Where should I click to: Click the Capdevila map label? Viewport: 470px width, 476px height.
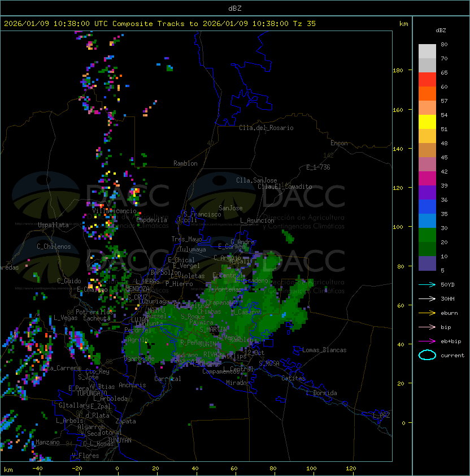coord(152,220)
